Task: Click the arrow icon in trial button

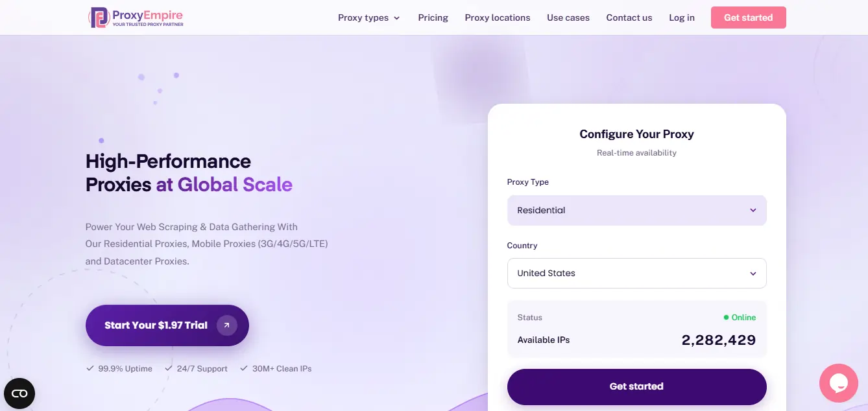Action: pos(226,325)
